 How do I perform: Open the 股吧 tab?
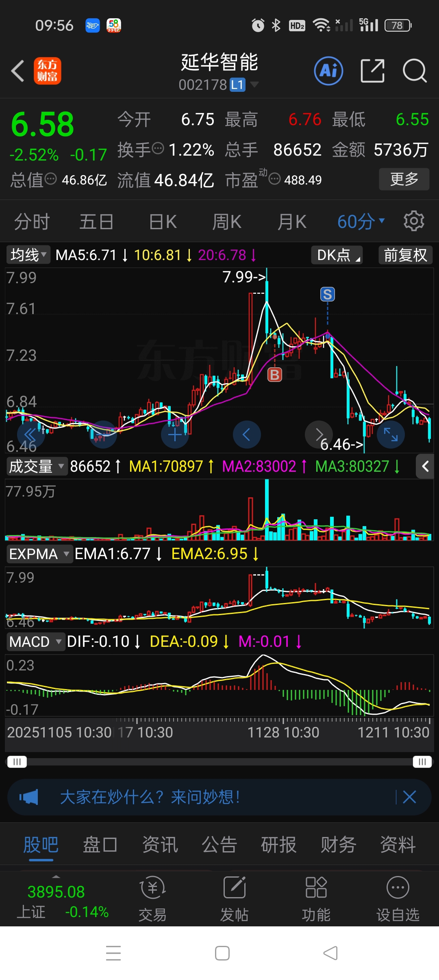pyautogui.click(x=41, y=845)
